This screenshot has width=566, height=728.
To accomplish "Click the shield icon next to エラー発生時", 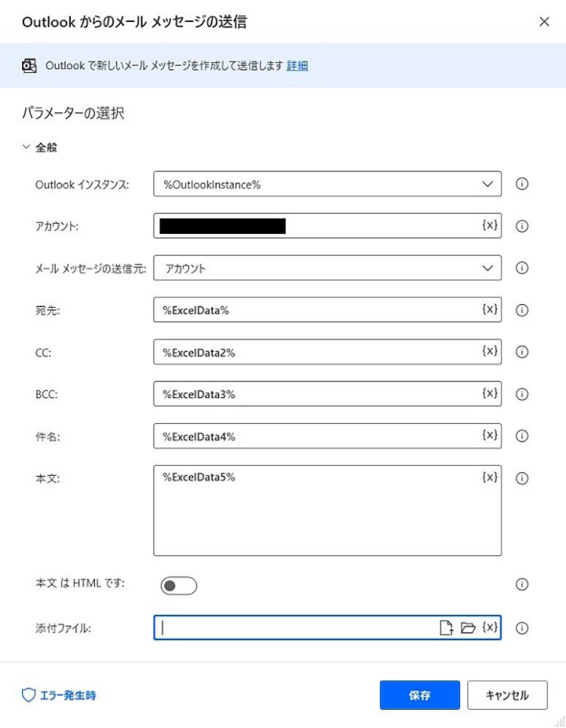I will (x=29, y=695).
